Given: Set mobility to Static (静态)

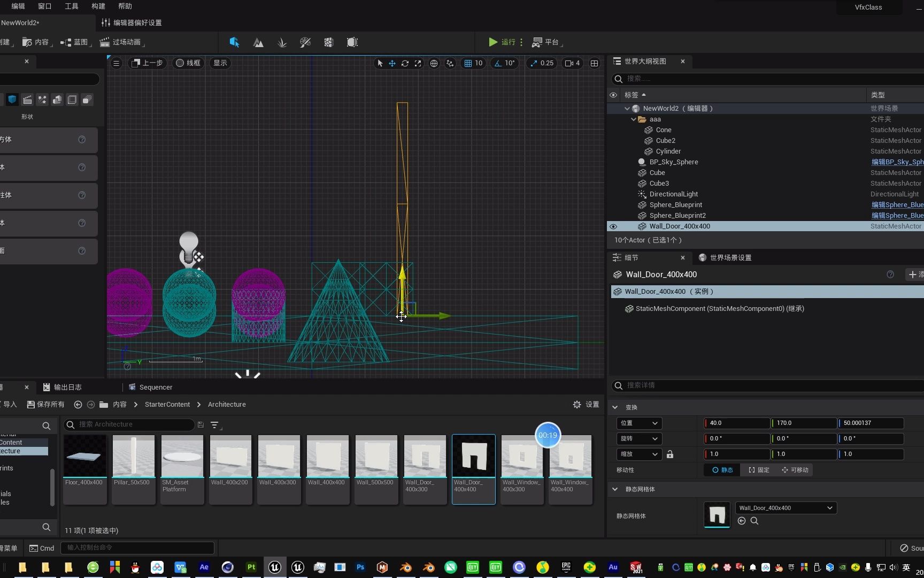Looking at the screenshot, I should [x=722, y=470].
